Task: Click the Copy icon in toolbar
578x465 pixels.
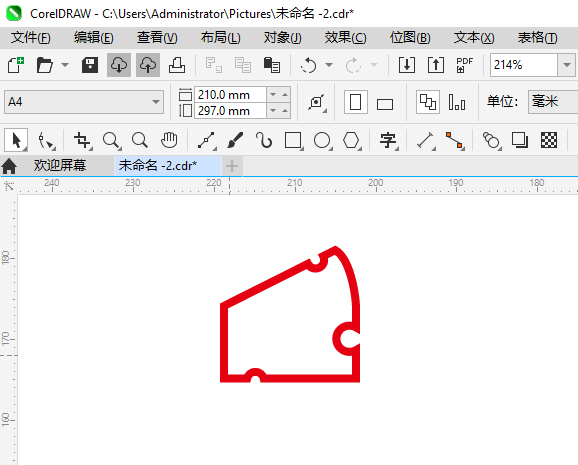Action: (243, 65)
